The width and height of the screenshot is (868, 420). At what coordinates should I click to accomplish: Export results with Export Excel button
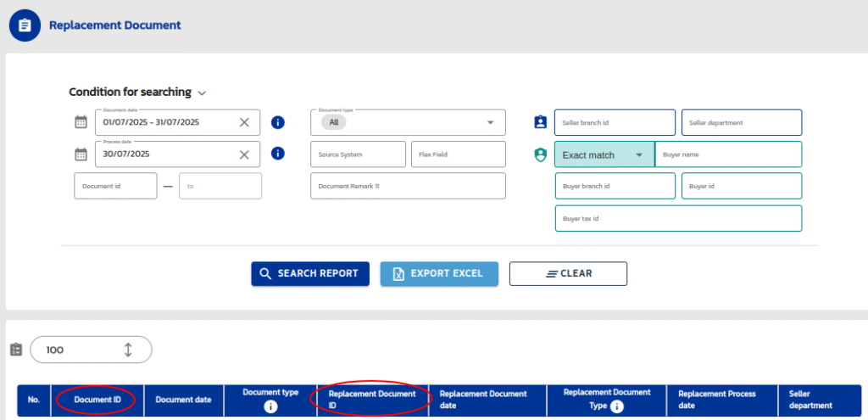[x=439, y=274]
